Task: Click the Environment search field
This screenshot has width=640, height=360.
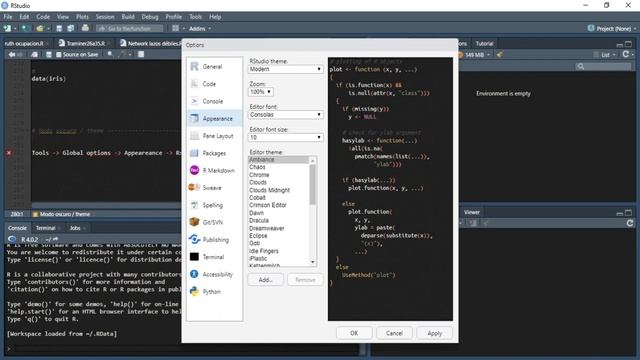Action: pyautogui.click(x=603, y=66)
